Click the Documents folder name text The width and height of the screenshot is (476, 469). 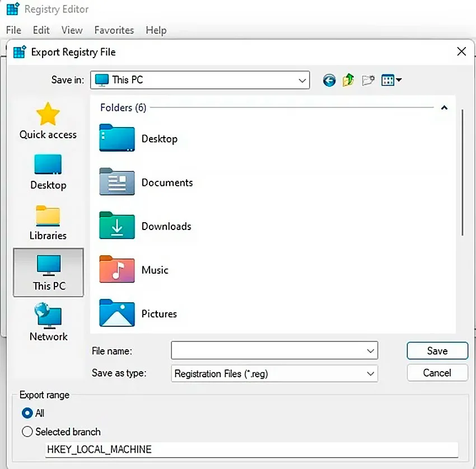(167, 182)
